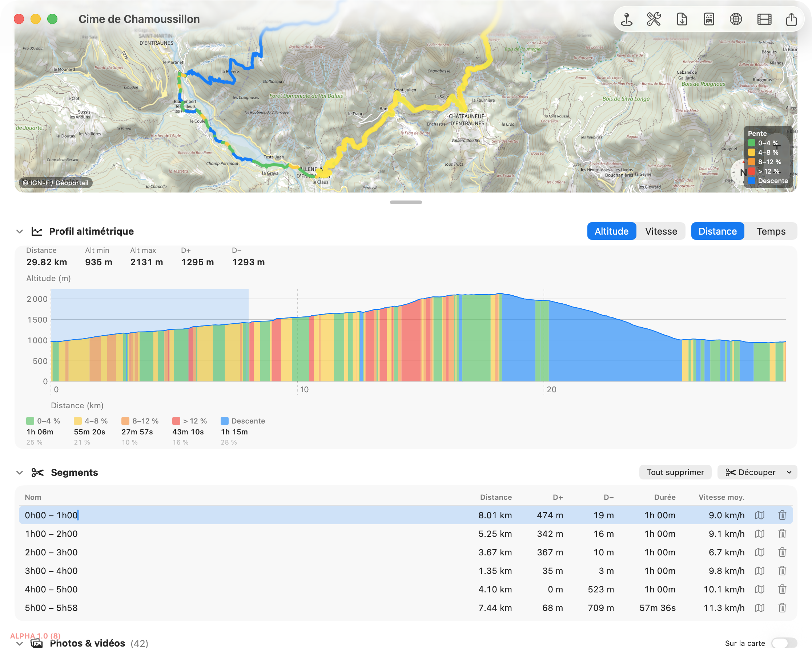Click the 1295 m D+ value

(x=198, y=262)
